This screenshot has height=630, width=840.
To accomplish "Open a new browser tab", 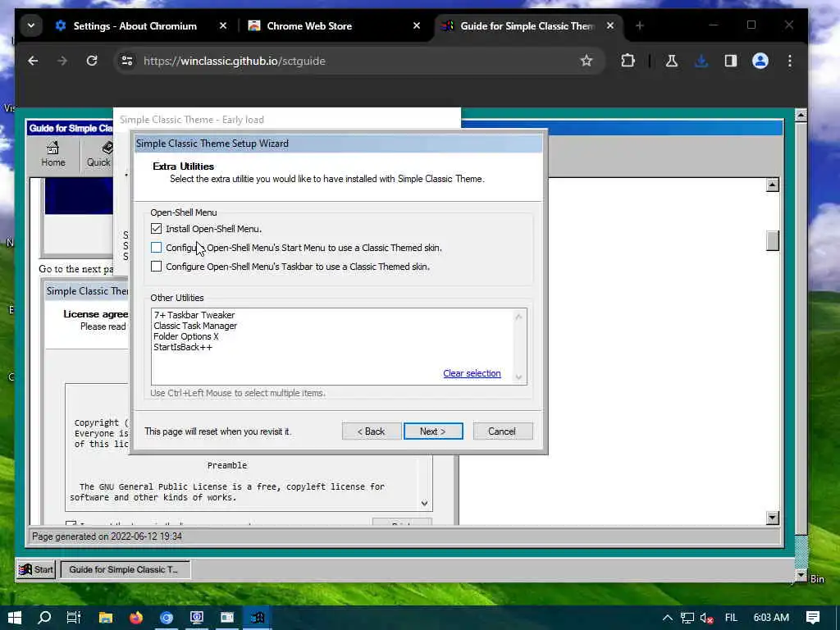I will pyautogui.click(x=639, y=25).
